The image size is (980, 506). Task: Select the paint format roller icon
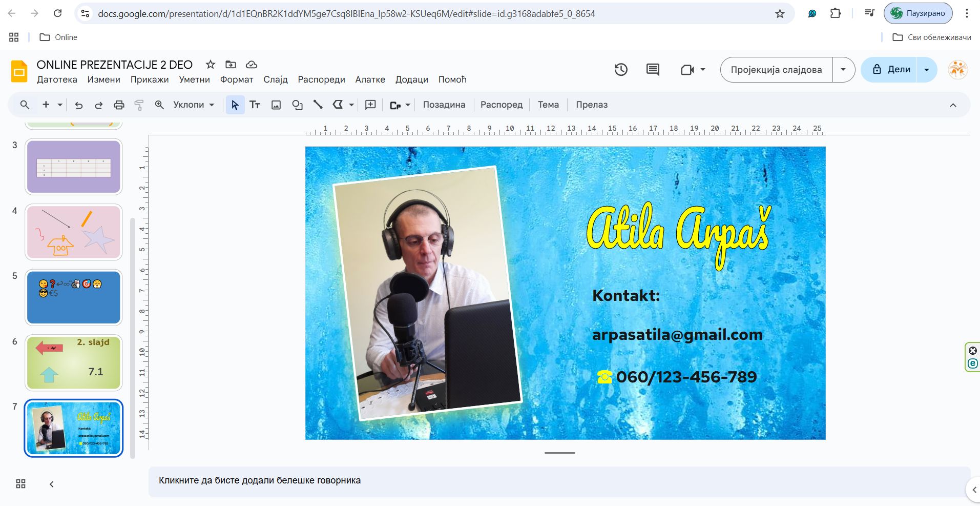coord(139,105)
